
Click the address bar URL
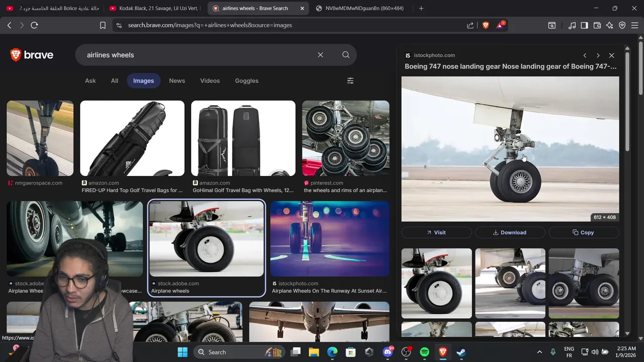[x=210, y=25]
